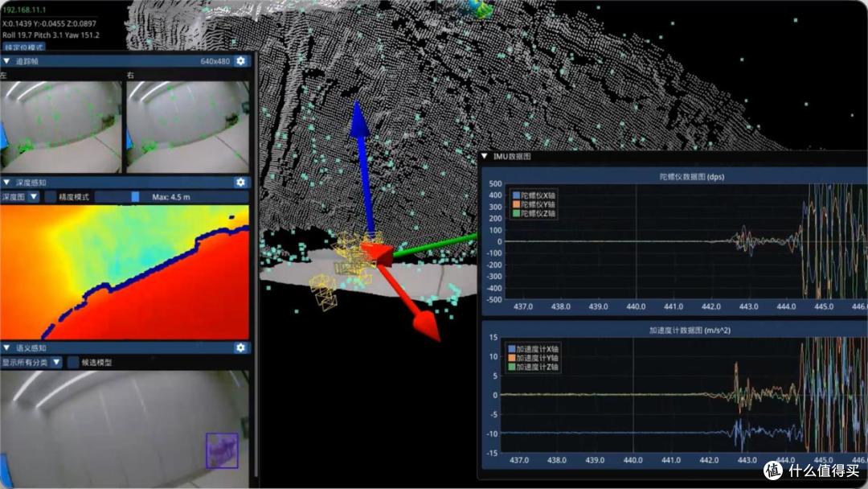Select the right tracking camera thumbnail
Viewport: 868px width, 489px height.
[x=187, y=127]
